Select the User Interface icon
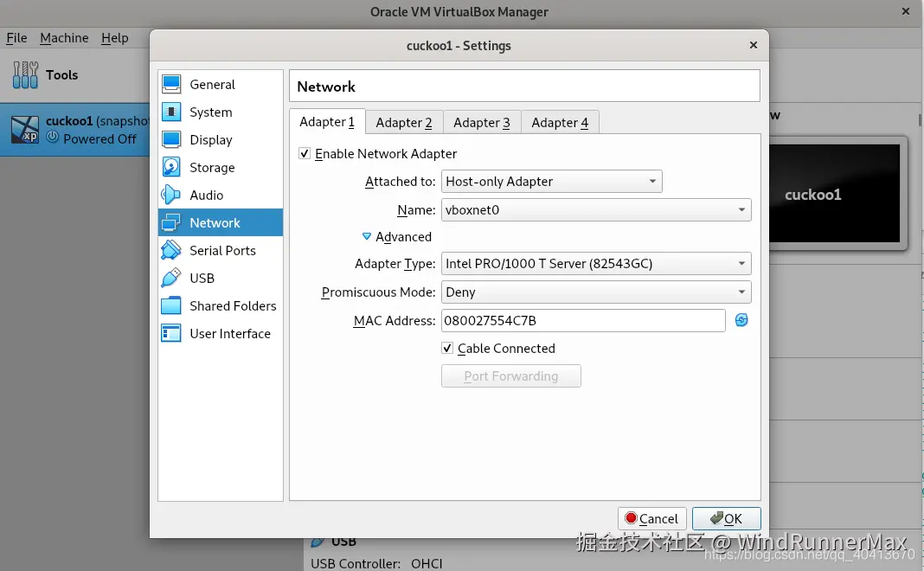 pos(171,334)
